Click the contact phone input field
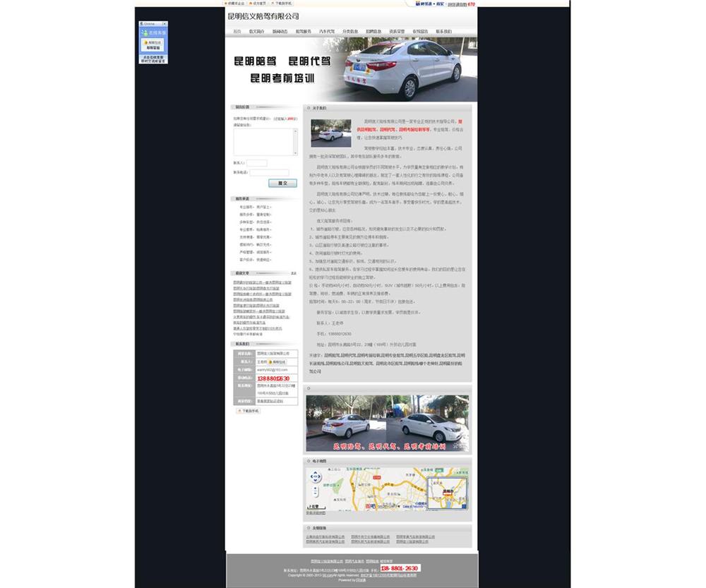The image size is (706, 588). coord(269,172)
